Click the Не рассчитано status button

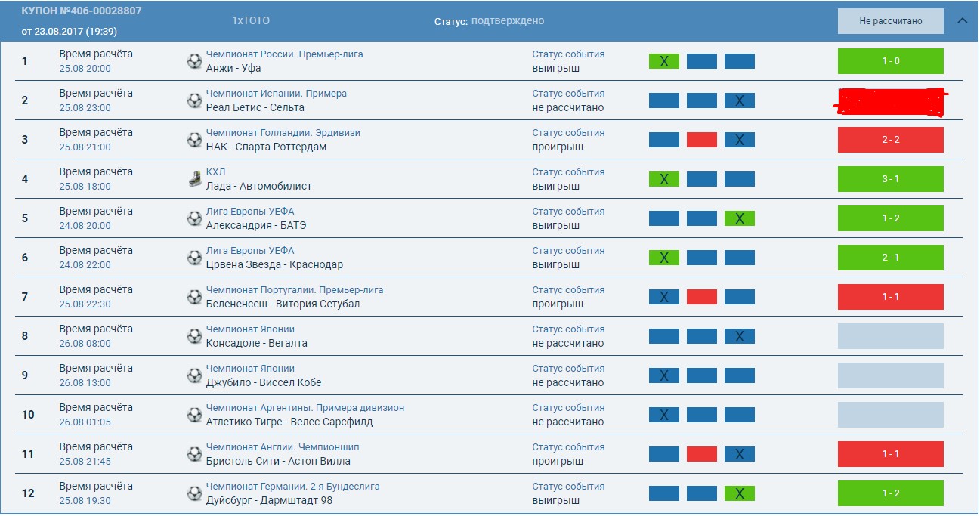890,21
